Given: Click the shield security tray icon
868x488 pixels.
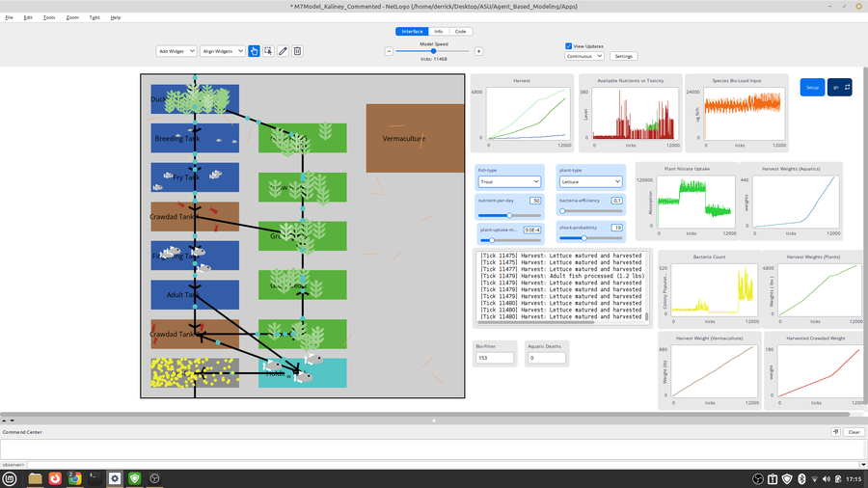Looking at the screenshot, I should 787,479.
